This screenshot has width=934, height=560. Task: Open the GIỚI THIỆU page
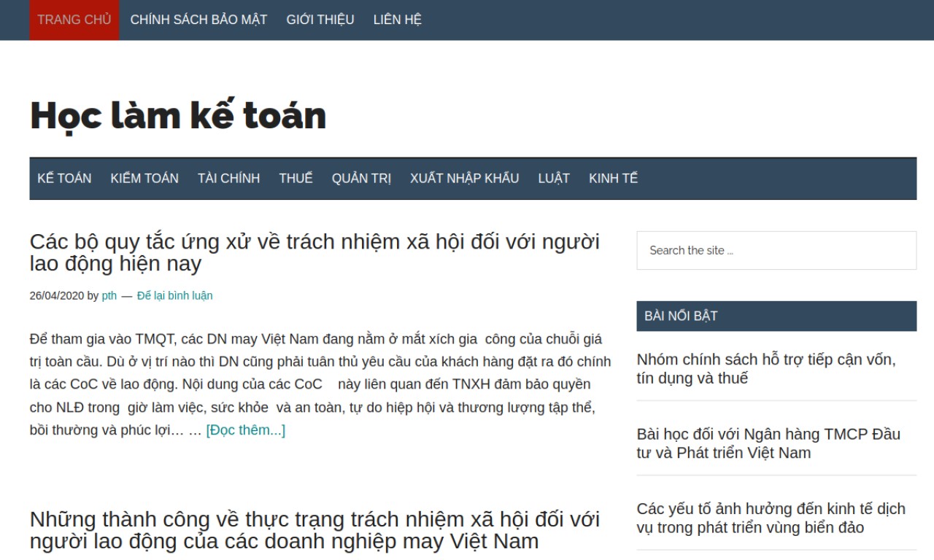tap(320, 20)
